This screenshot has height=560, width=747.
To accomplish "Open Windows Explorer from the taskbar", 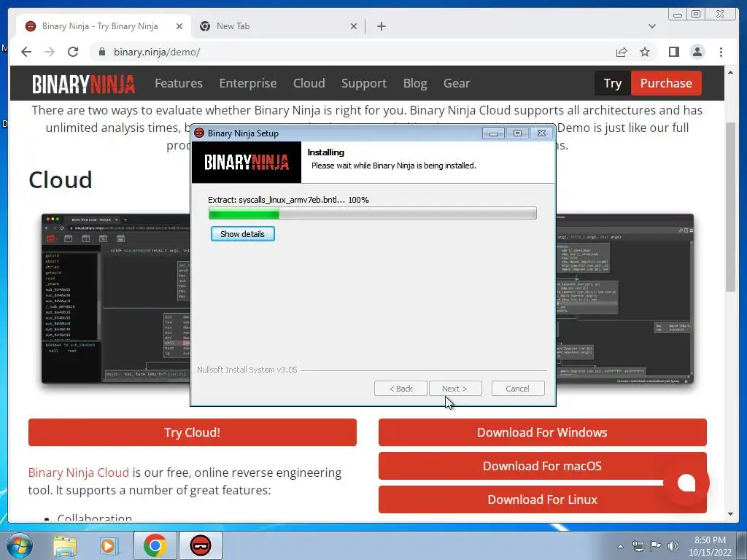I will coord(65,545).
